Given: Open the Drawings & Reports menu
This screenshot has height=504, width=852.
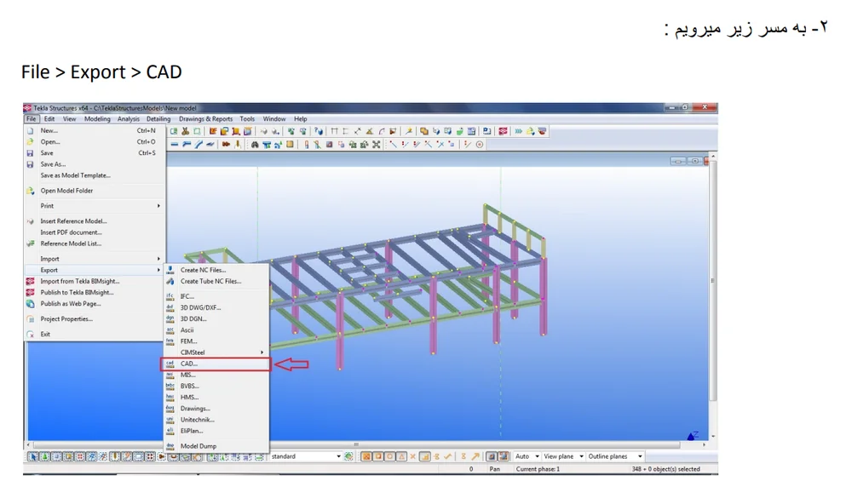Looking at the screenshot, I should 205,119.
